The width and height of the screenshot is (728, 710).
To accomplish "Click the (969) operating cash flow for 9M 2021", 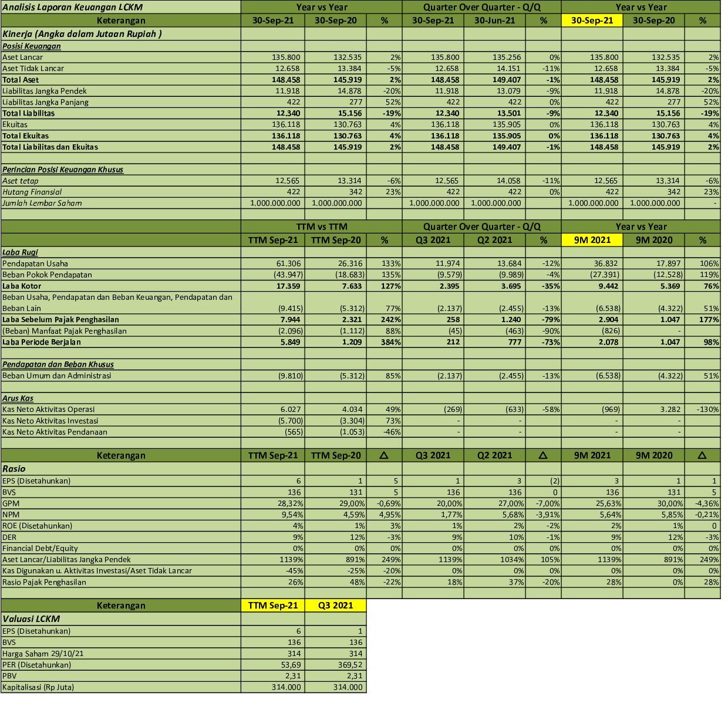I will coord(610,410).
